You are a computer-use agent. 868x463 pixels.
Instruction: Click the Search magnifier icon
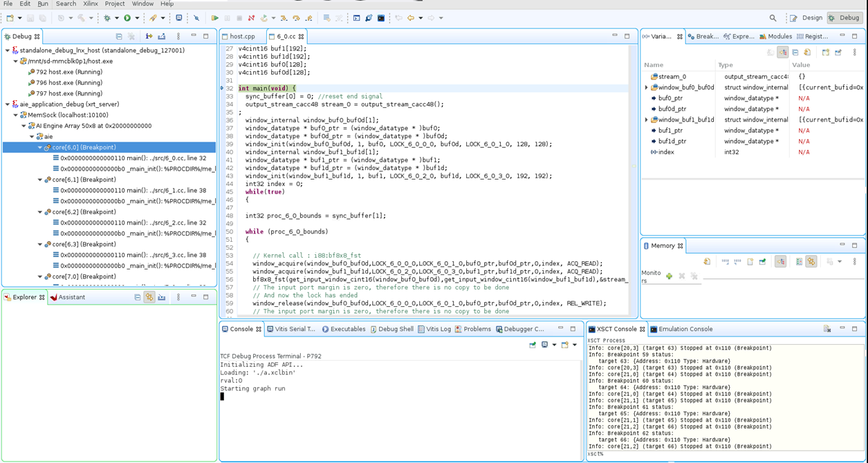773,18
